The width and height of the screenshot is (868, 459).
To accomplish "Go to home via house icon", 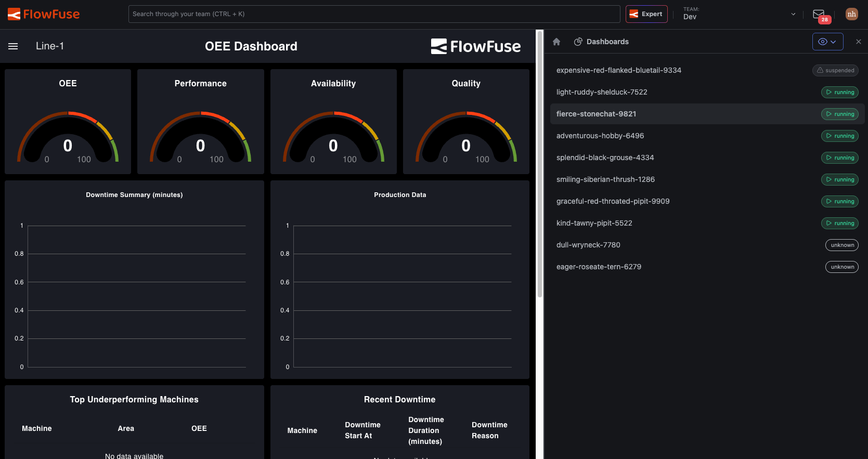I will 556,42.
